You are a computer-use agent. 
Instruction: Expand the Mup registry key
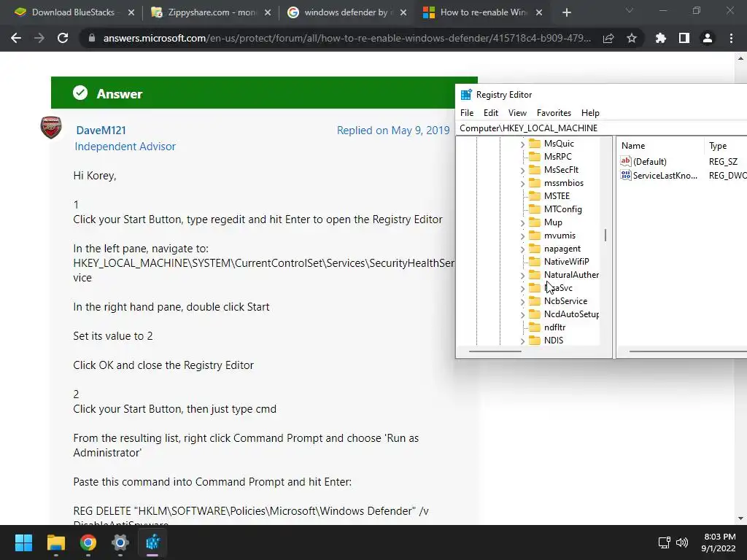522,223
